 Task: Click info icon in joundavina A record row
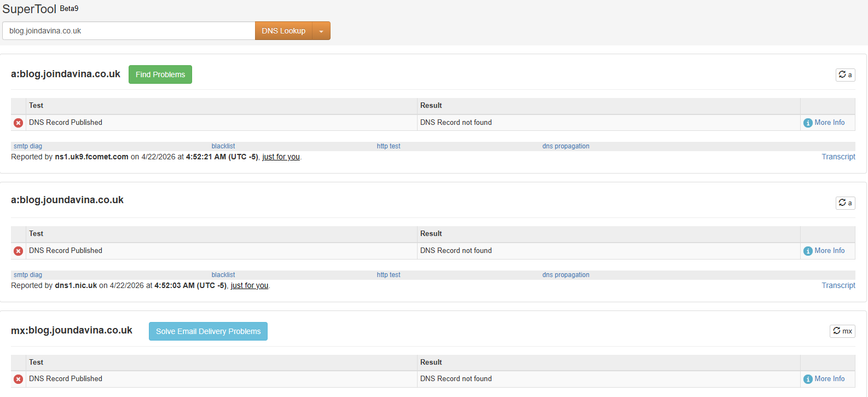tap(808, 251)
